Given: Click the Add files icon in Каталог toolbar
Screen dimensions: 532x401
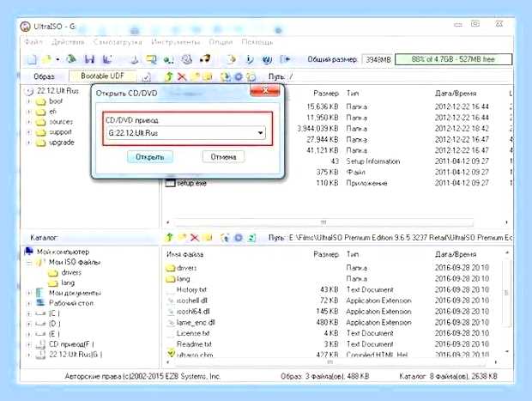Looking at the screenshot, I should [226, 238].
